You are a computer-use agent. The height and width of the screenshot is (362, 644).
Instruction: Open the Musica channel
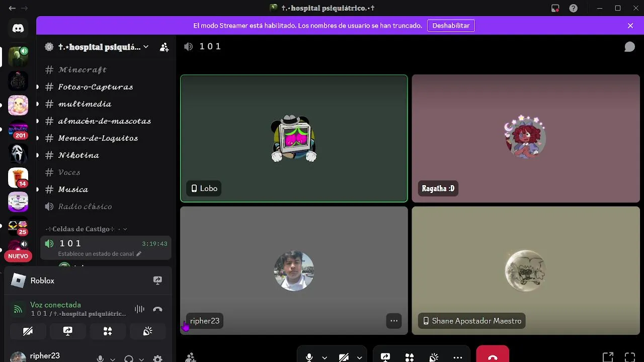click(106, 190)
